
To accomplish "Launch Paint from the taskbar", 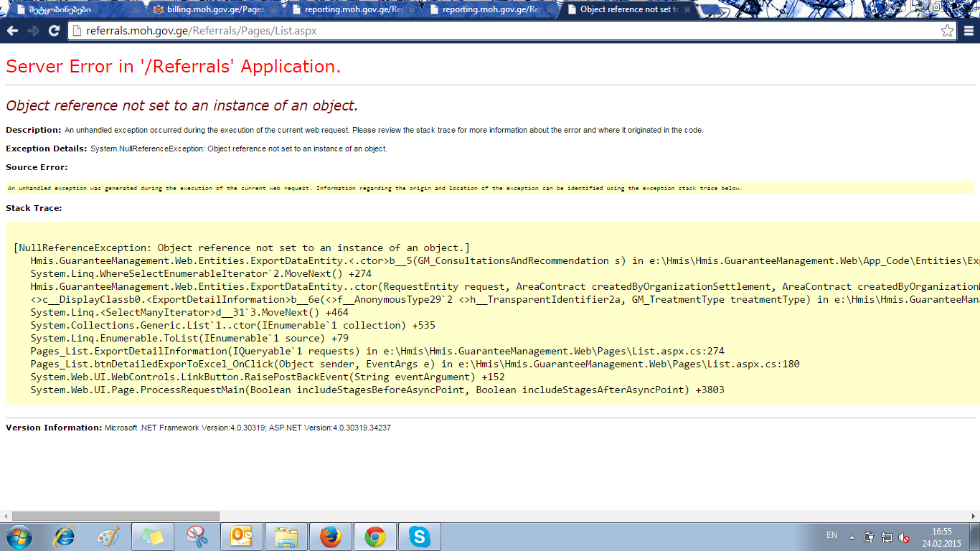I will pyautogui.click(x=108, y=537).
